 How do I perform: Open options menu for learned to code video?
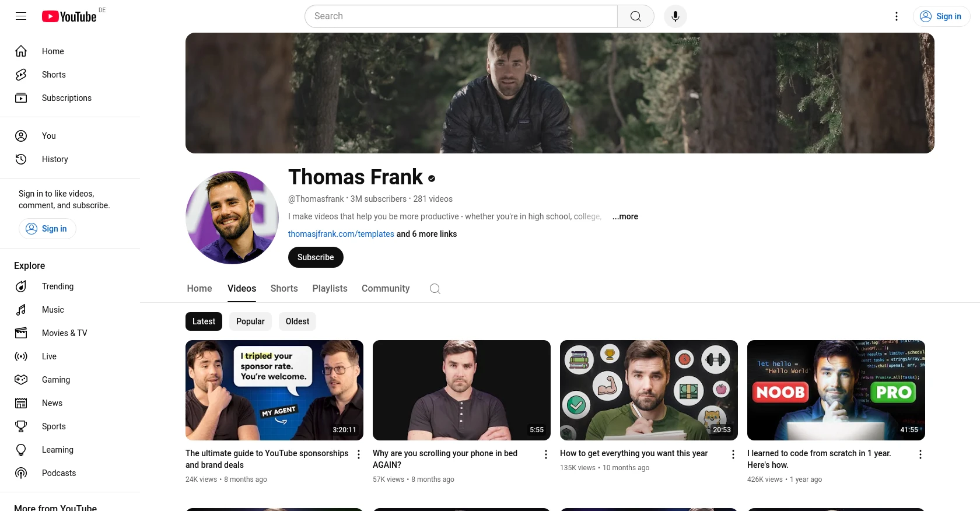click(920, 454)
